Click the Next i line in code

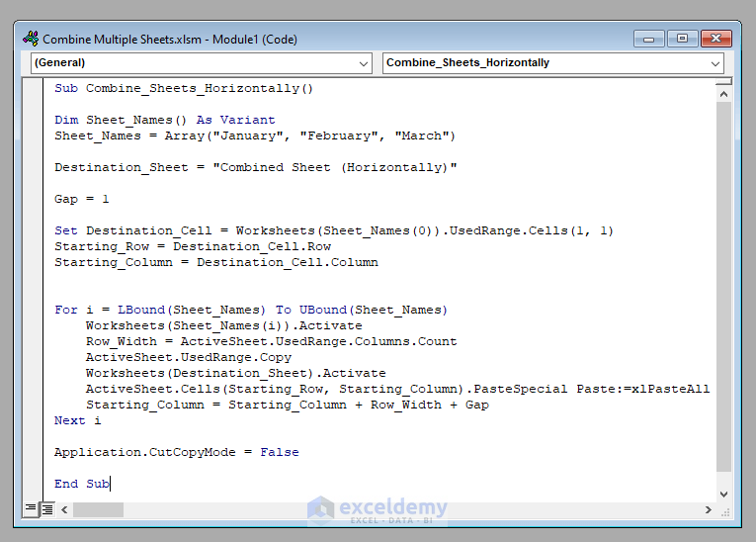tap(78, 420)
